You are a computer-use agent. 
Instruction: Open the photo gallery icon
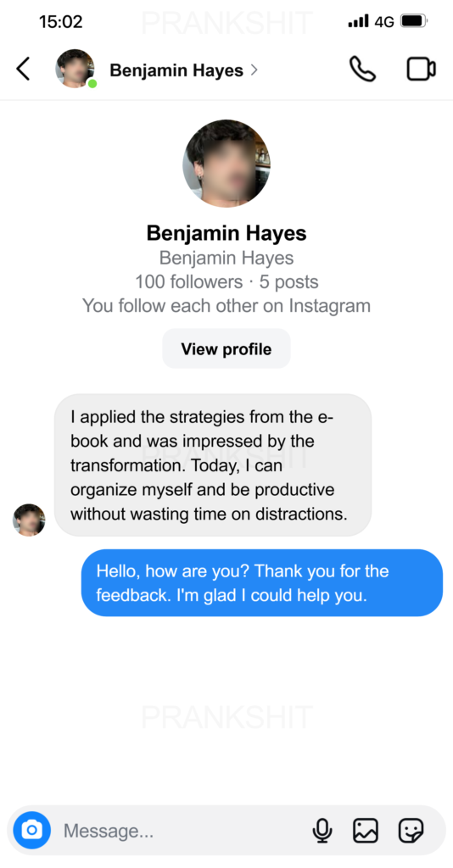pos(366,831)
